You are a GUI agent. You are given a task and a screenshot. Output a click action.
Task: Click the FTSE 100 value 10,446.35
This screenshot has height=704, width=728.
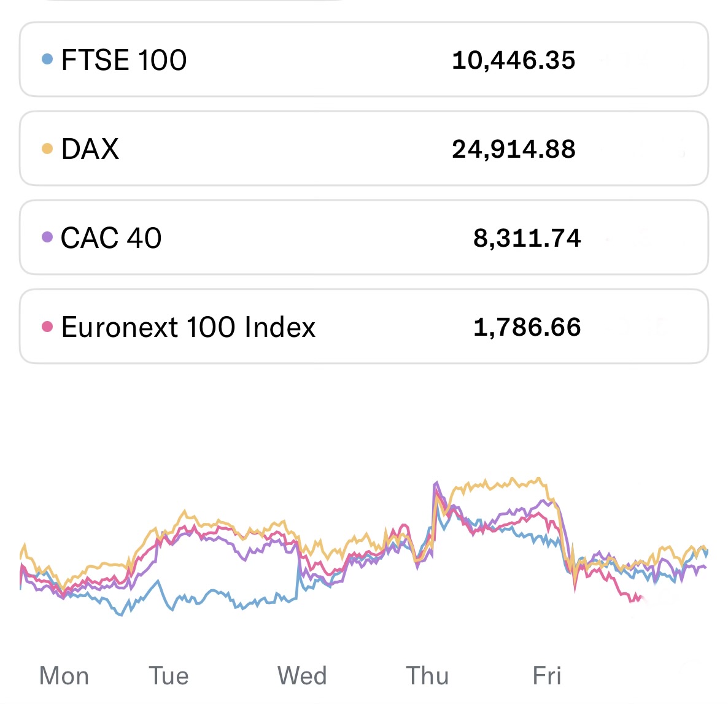coord(513,60)
